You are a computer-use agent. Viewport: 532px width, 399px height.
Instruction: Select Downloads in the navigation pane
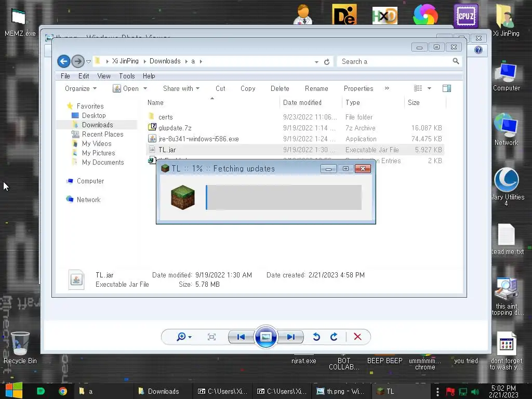97,125
